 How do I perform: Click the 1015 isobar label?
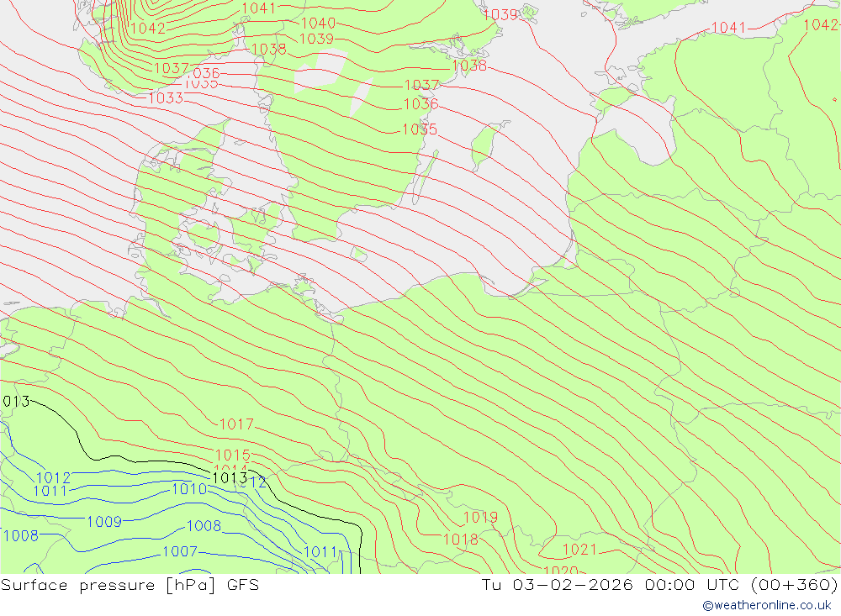[233, 455]
